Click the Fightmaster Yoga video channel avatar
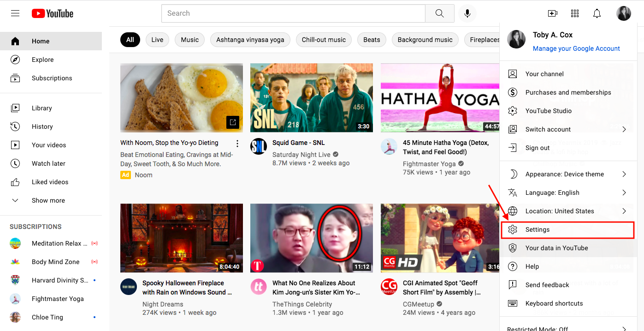This screenshot has width=644, height=331. pos(389,147)
